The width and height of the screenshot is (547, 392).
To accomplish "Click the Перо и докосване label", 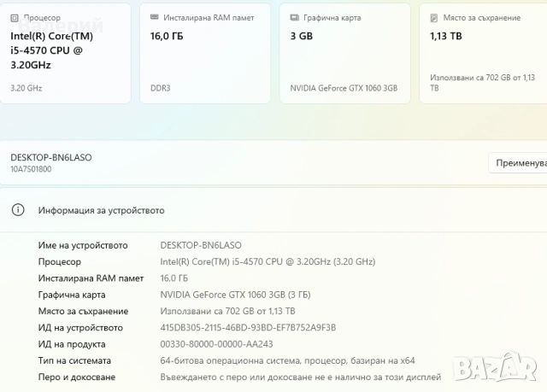I will click(77, 377).
